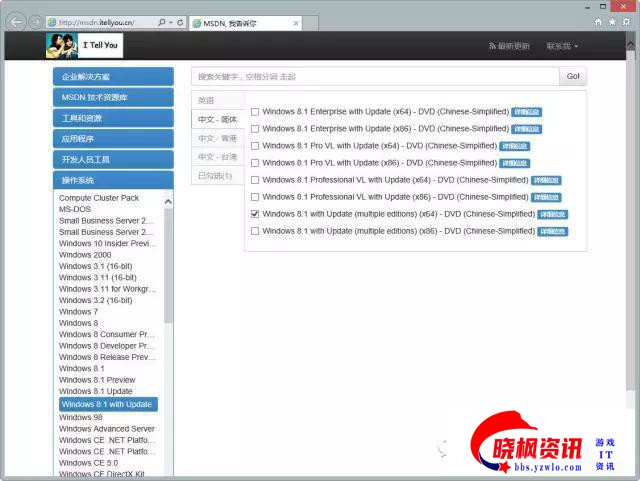Viewport: 640px width, 481px height.
Task: Open the browser home icon
Action: click(598, 22)
